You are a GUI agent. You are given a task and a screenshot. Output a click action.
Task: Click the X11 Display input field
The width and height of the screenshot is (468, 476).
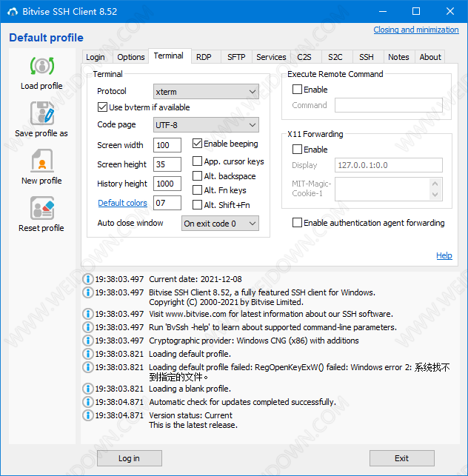point(389,165)
